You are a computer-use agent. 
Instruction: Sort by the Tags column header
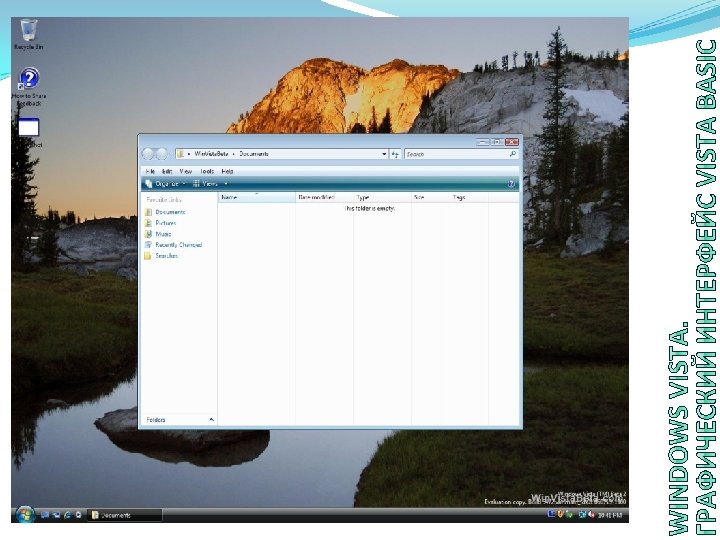coord(469,197)
